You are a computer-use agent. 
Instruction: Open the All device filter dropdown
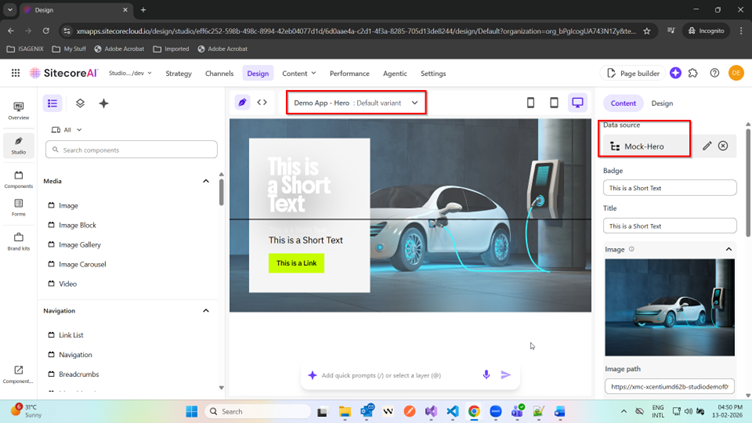[x=67, y=130]
